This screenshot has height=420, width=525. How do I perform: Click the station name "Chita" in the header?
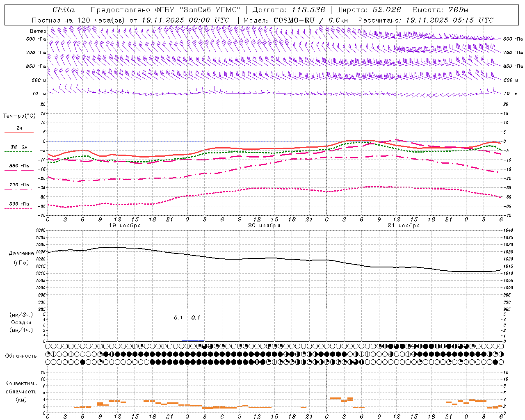tap(64, 10)
